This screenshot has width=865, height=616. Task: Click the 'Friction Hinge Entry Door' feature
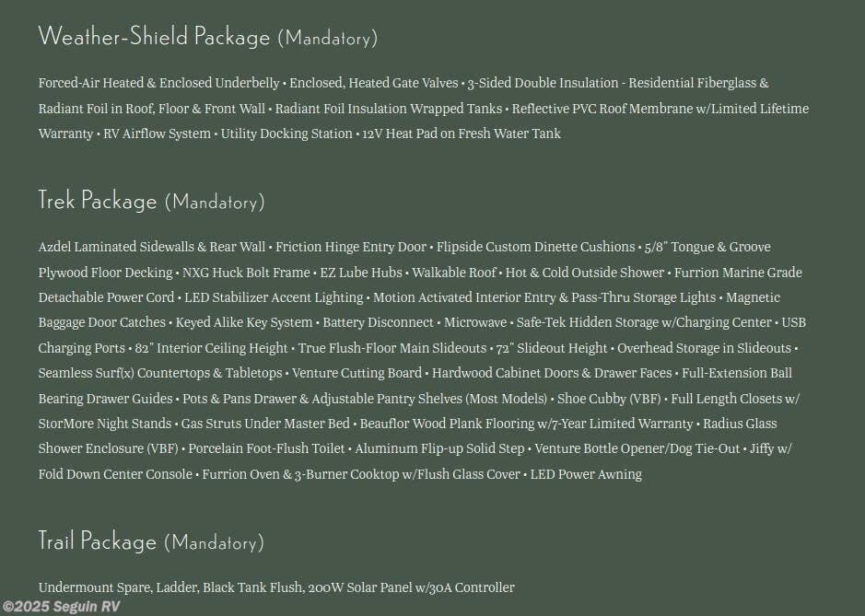351,247
